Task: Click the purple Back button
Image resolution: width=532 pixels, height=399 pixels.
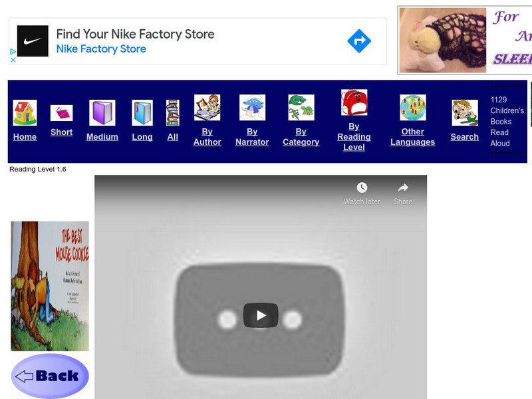Action: 50,376
